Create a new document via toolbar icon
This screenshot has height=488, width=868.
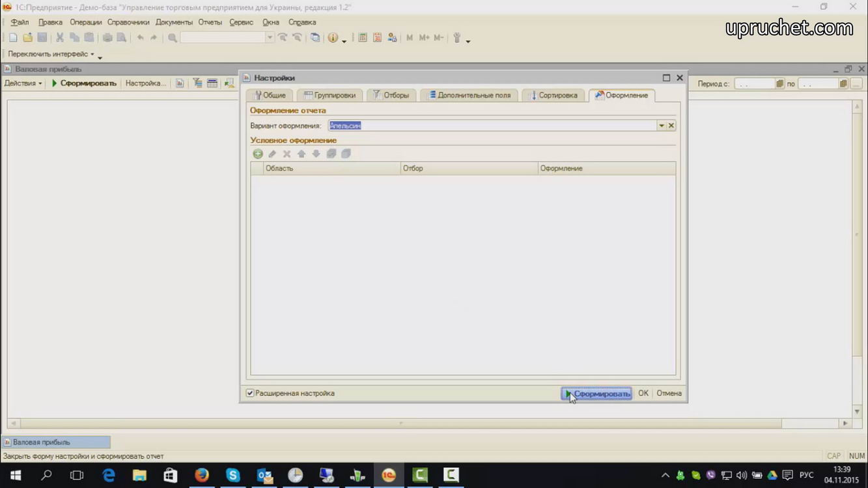(13, 38)
